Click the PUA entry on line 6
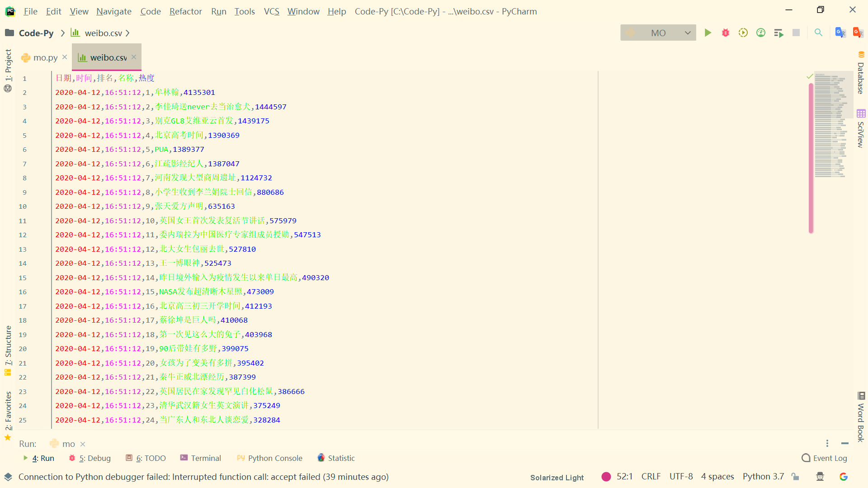 tap(161, 149)
